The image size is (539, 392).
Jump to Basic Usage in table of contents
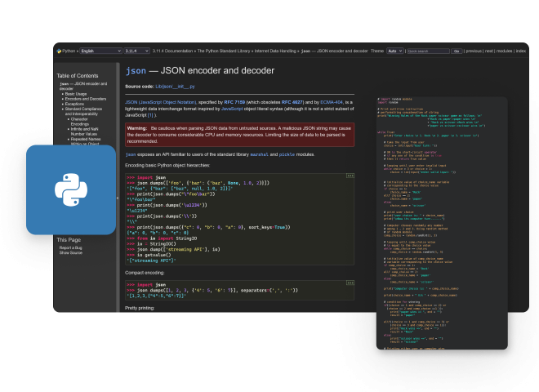tap(78, 94)
